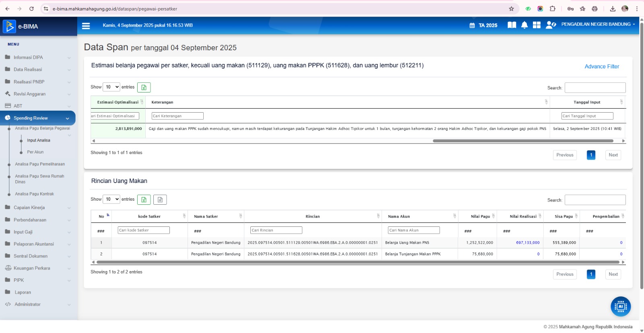Expand Informasi DIPA menu
The width and height of the screenshot is (644, 333).
38,58
